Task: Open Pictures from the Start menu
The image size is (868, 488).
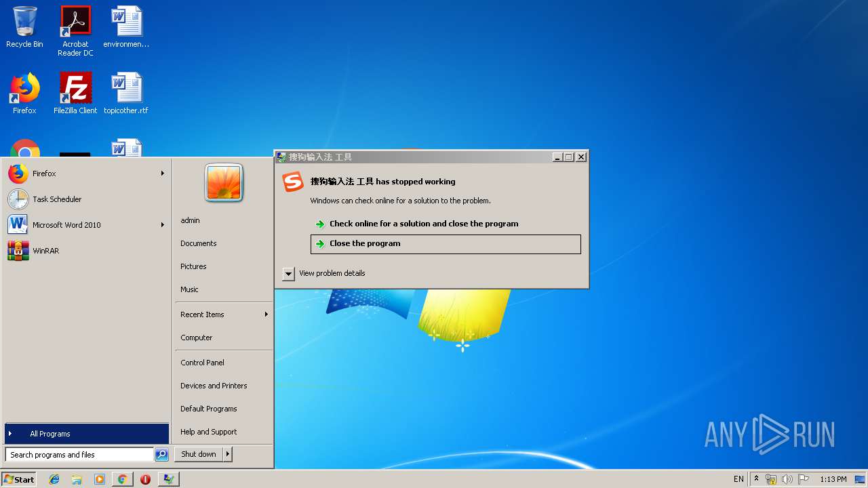Action: [x=193, y=266]
